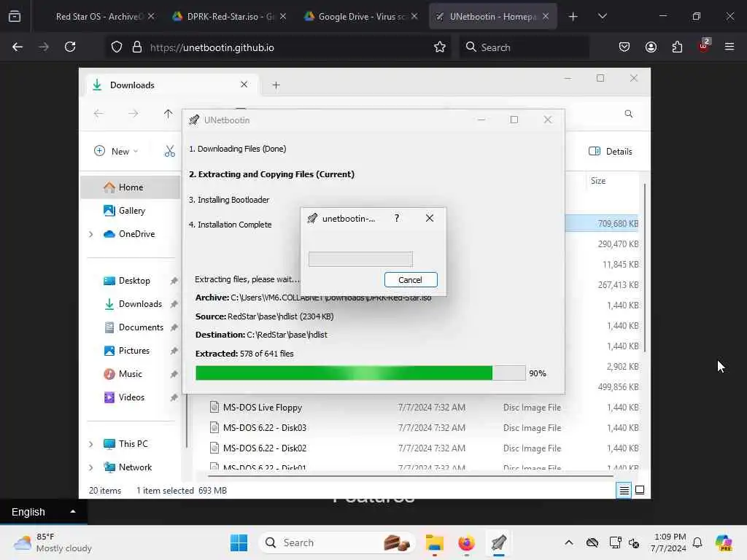Open Firefox from the taskbar

[466, 542]
